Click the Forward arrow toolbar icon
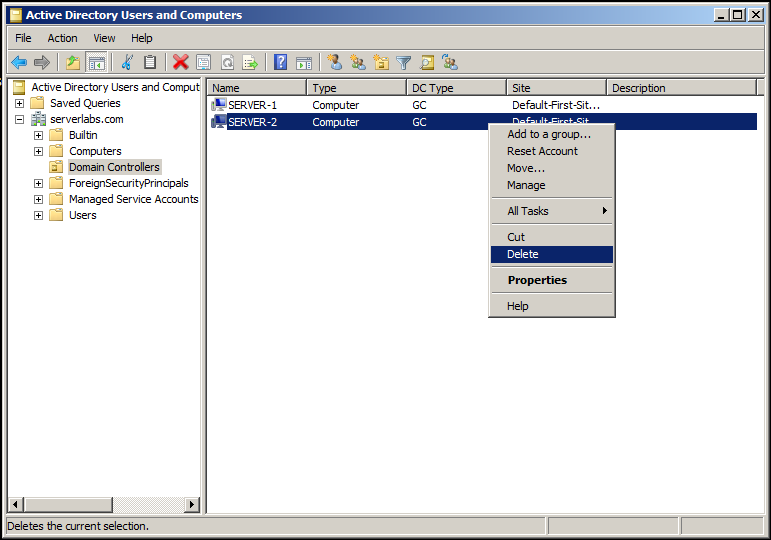The width and height of the screenshot is (771, 540). [x=42, y=62]
